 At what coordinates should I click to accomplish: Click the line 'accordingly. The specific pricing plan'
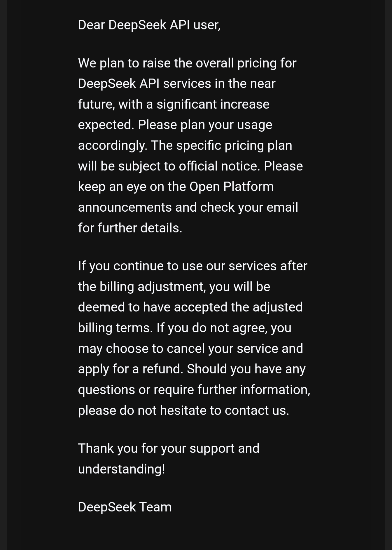pos(185,146)
